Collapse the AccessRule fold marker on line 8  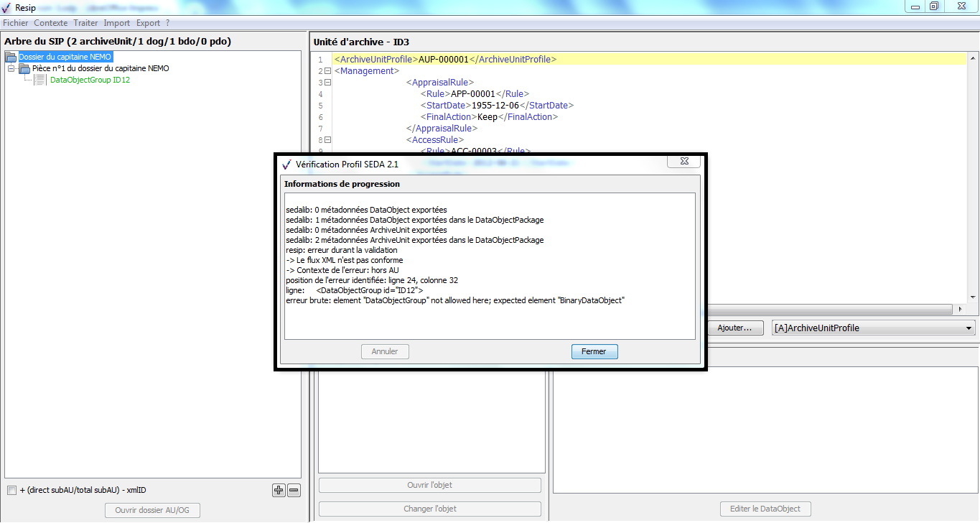tap(327, 140)
